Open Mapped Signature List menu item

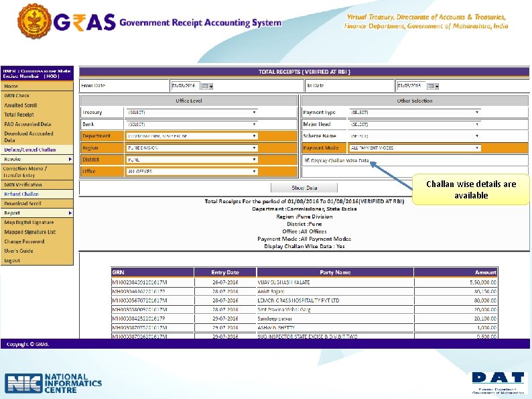pyautogui.click(x=37, y=232)
